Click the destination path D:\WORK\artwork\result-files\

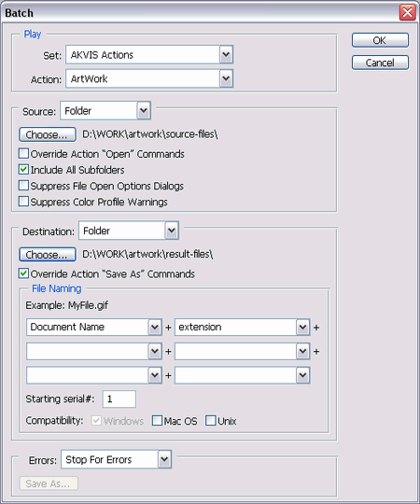point(147,254)
